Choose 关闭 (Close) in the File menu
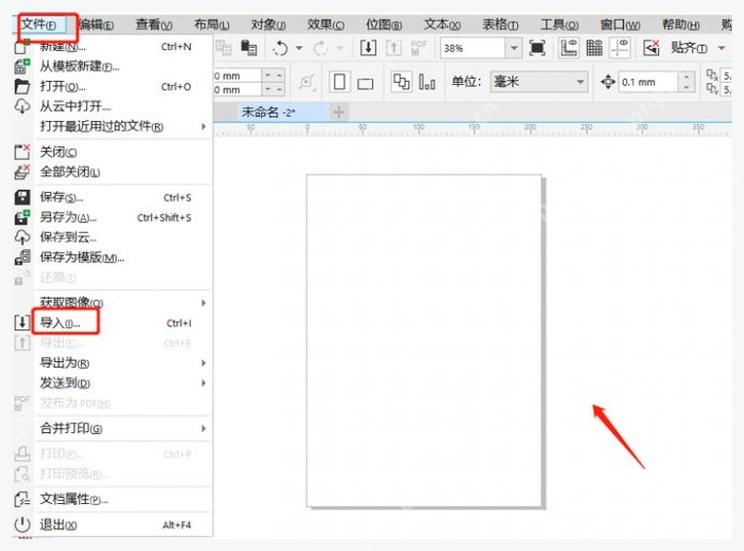This screenshot has height=551, width=744. pyautogui.click(x=113, y=152)
